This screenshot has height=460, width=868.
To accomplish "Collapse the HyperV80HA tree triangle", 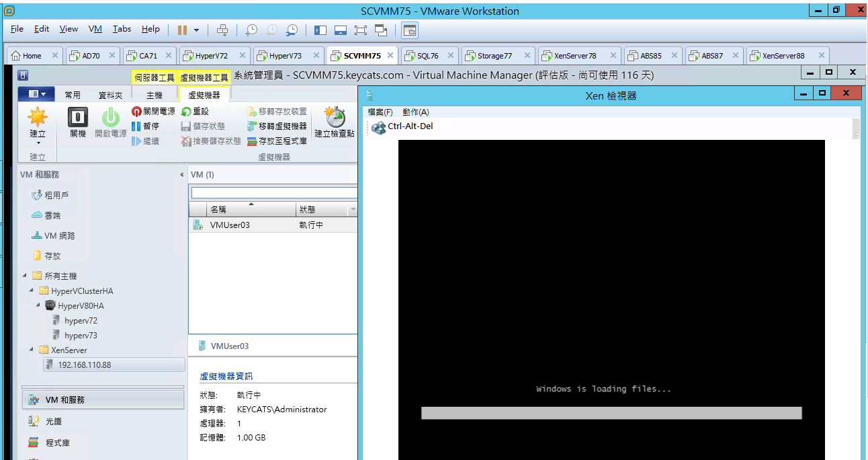I will coord(38,305).
